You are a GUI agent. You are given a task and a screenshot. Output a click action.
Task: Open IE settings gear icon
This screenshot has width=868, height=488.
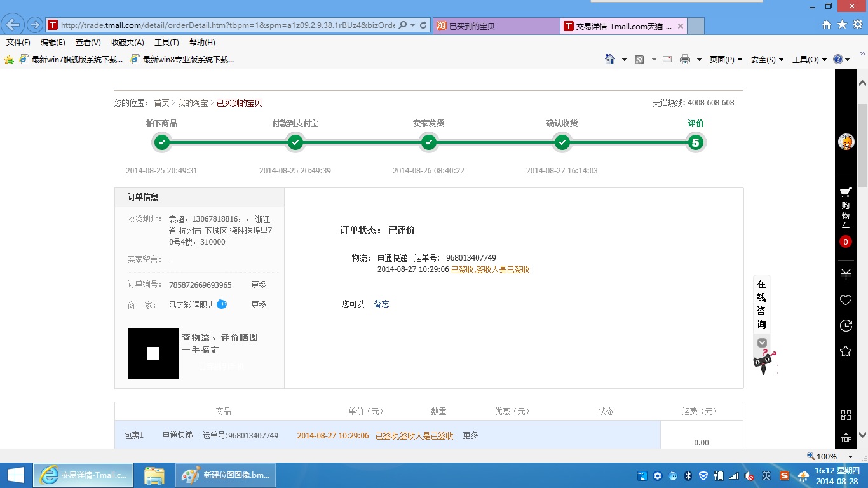click(x=858, y=24)
